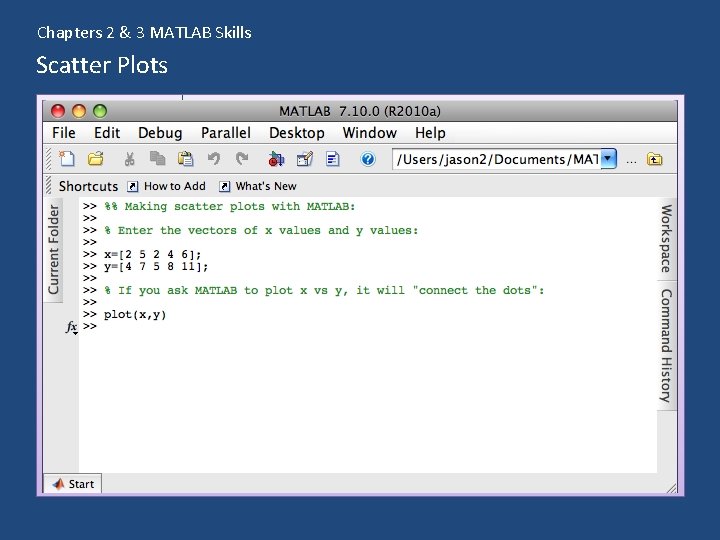The width and height of the screenshot is (720, 540).
Task: Click the How to Add shortcut
Action: [166, 186]
